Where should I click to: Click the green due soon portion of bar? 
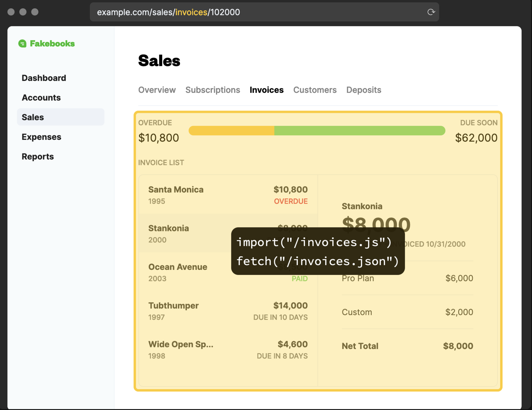click(x=360, y=131)
